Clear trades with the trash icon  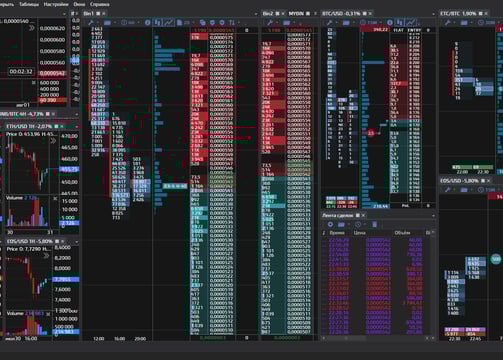click(374, 224)
